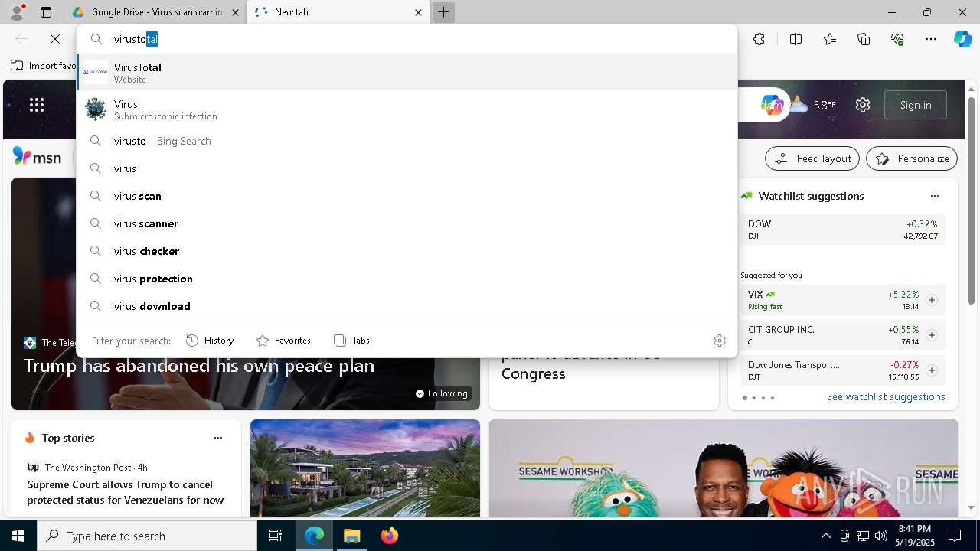Image resolution: width=980 pixels, height=551 pixels.
Task: Open MSN page settings gear
Action: coord(863,105)
